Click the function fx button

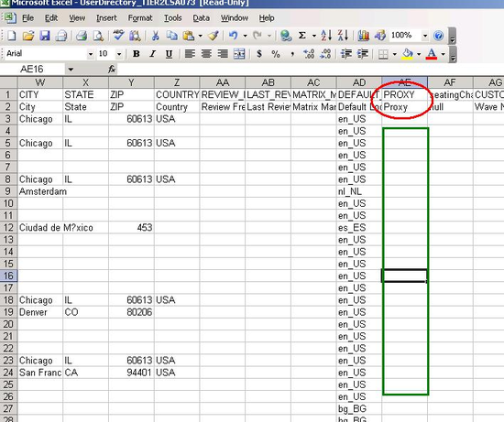[112, 69]
